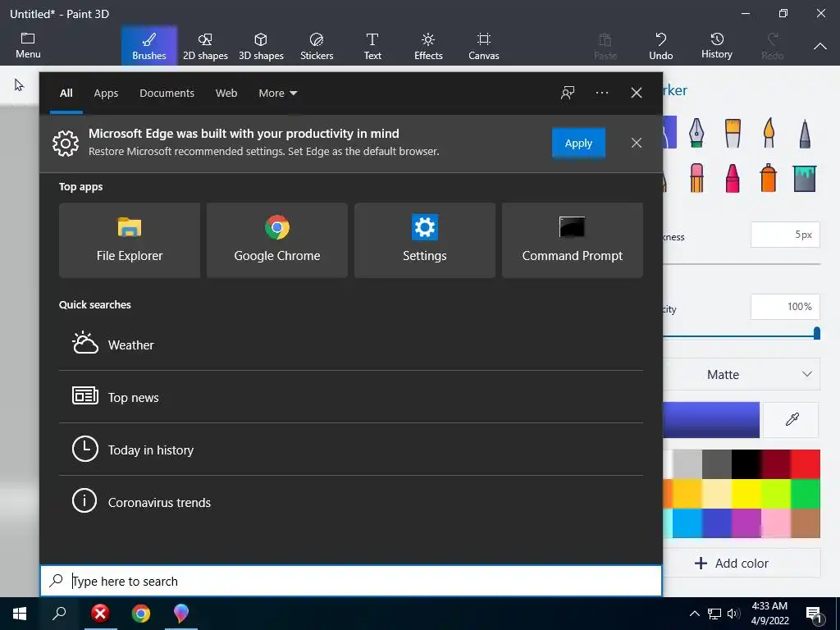Screen dimensions: 840x630
Task: Switch to the Documents search tab
Action: 167,94
